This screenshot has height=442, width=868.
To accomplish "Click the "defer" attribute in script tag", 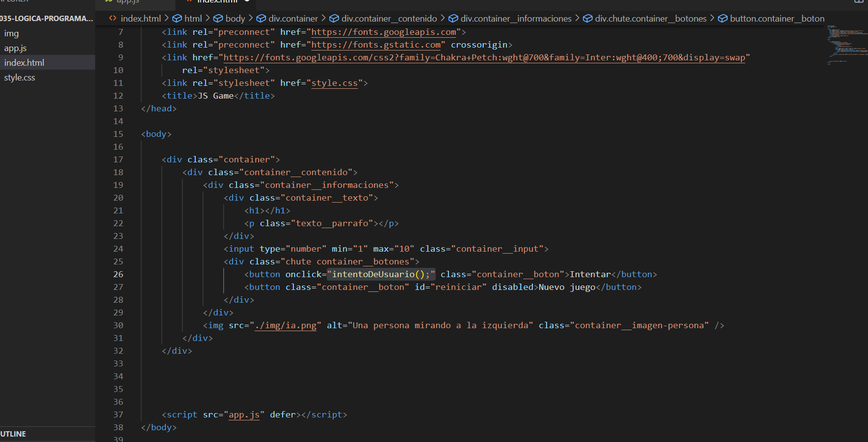I will (x=283, y=415).
